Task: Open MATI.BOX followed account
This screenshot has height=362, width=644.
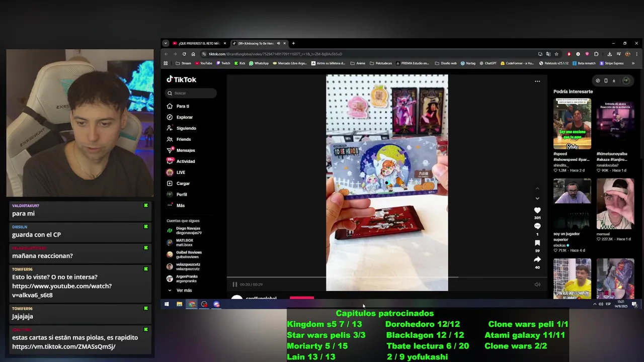Action: [x=180, y=242]
